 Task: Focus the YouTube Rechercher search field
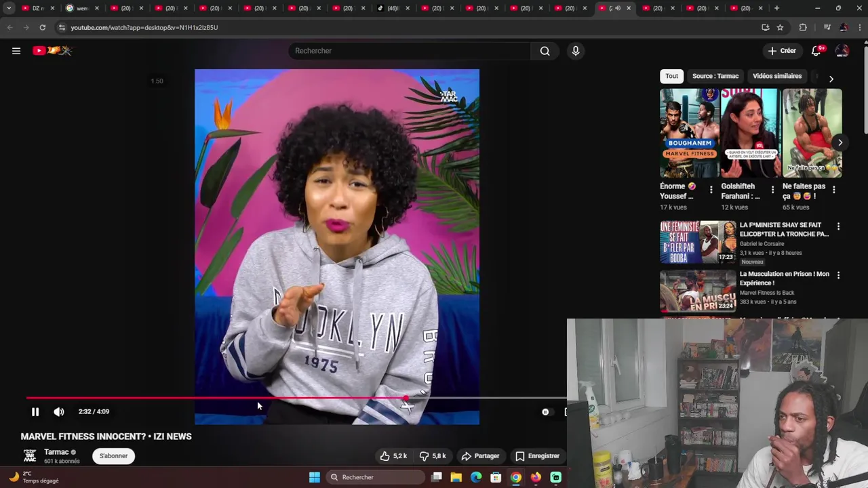(x=410, y=51)
